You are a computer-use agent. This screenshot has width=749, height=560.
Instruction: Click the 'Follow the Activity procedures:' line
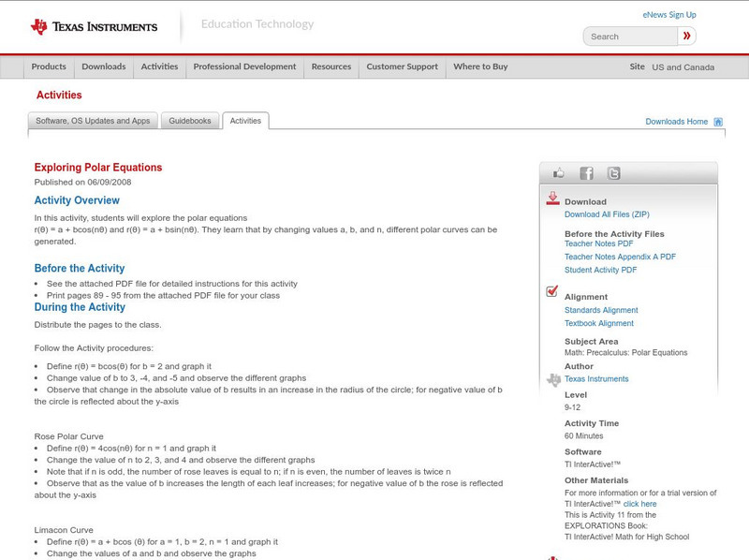pos(94,348)
